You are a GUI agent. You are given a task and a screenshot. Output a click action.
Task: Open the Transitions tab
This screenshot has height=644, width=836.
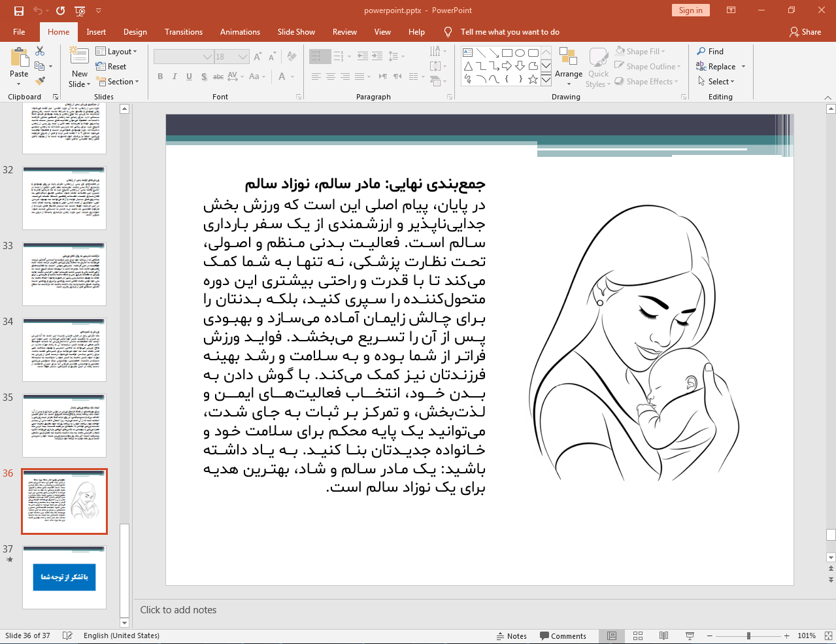coord(183,32)
